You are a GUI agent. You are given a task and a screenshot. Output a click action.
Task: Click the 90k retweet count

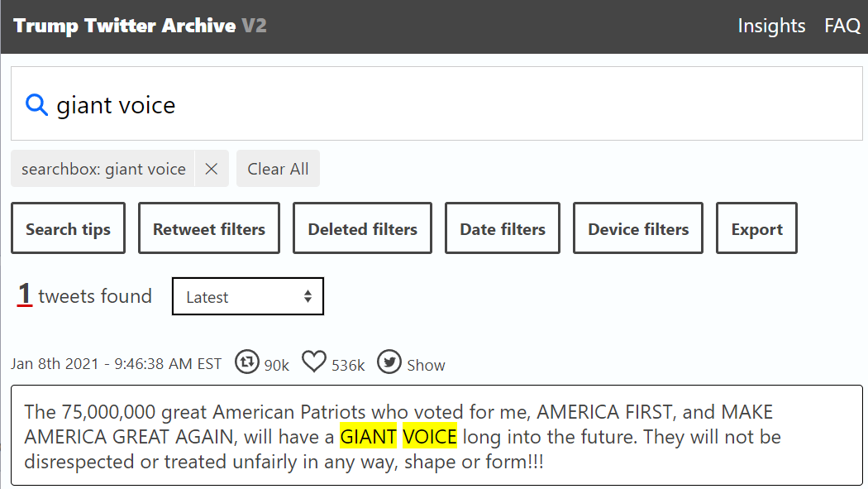click(276, 366)
